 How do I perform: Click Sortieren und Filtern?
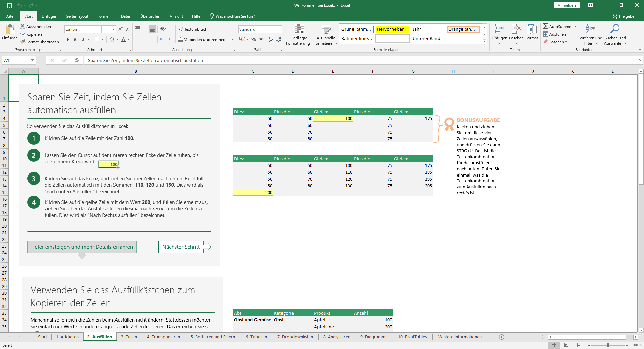pyautogui.click(x=590, y=35)
